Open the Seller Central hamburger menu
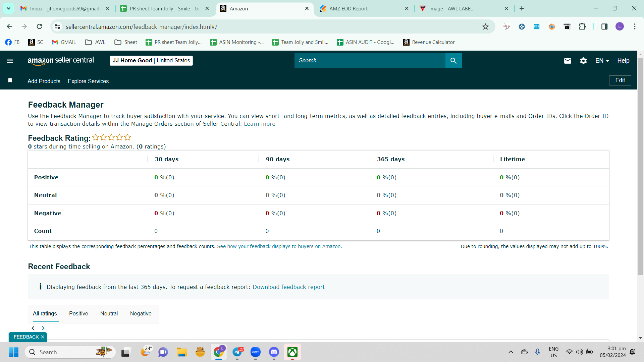This screenshot has height=362, width=644. (x=10, y=61)
